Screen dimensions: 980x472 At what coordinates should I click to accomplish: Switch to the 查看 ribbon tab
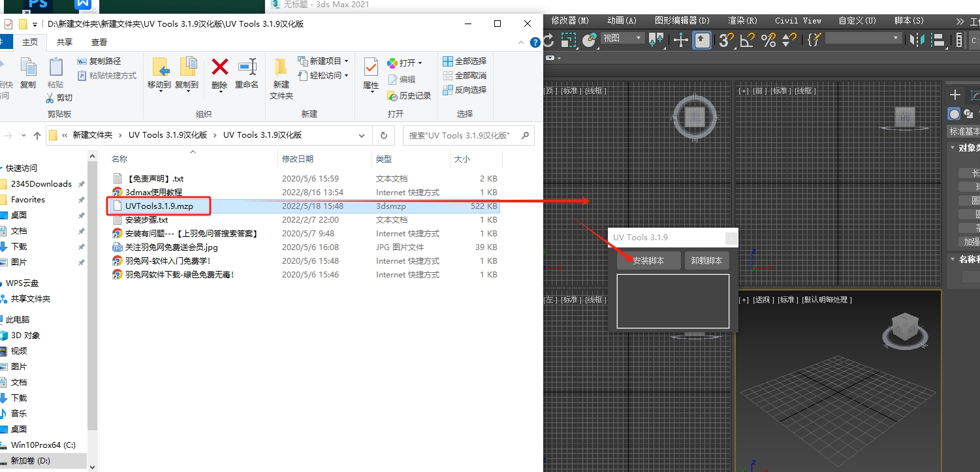pyautogui.click(x=99, y=42)
